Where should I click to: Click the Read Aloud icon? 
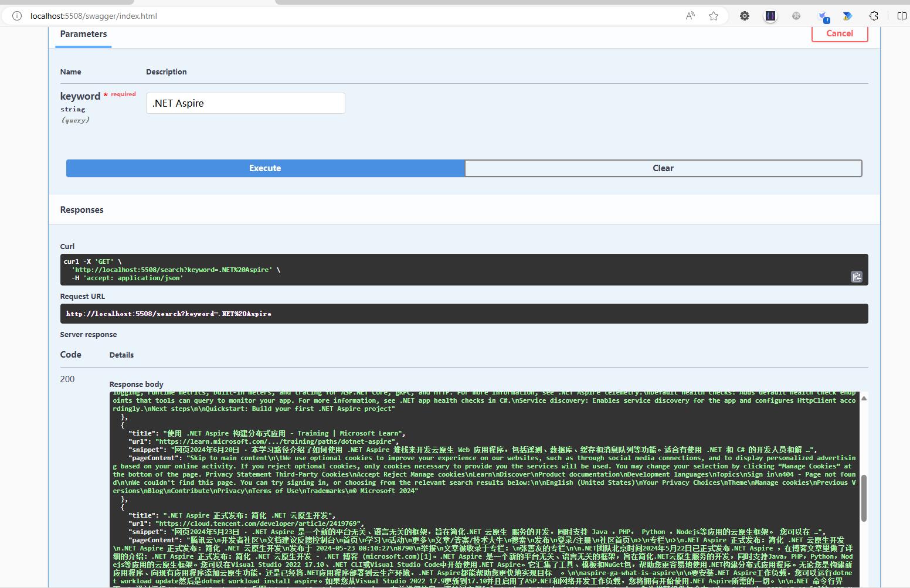click(690, 16)
